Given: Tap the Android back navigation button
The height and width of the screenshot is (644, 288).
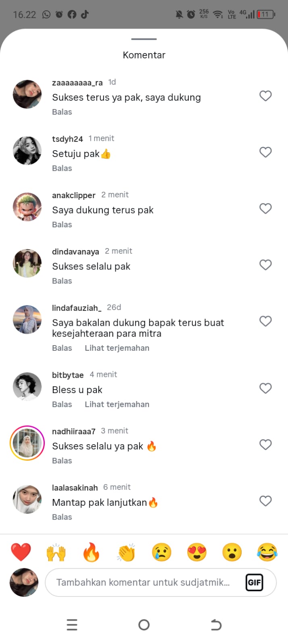Looking at the screenshot, I should coord(216,625).
